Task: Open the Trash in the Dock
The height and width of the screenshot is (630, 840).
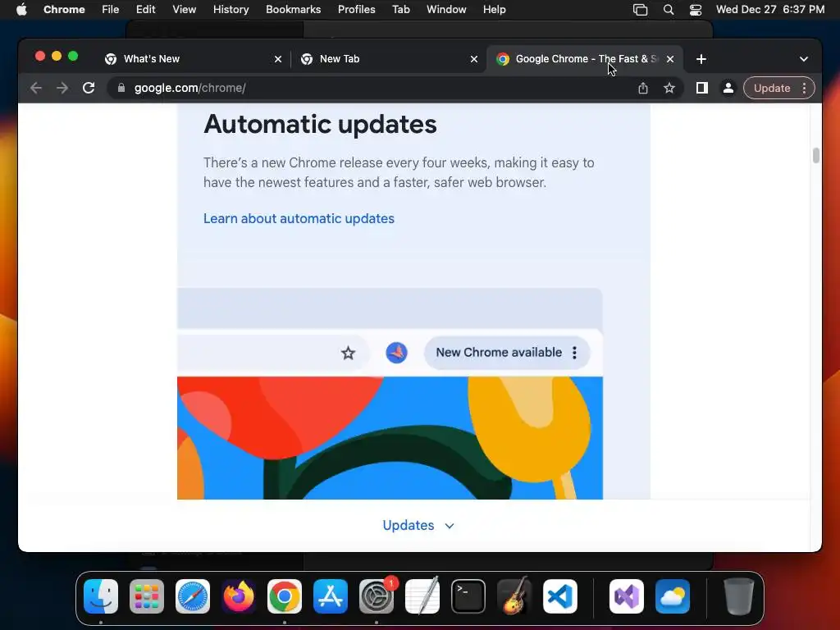Action: point(739,596)
